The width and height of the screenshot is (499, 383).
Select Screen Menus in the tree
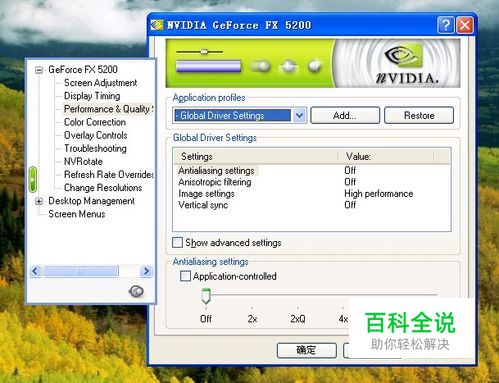77,214
